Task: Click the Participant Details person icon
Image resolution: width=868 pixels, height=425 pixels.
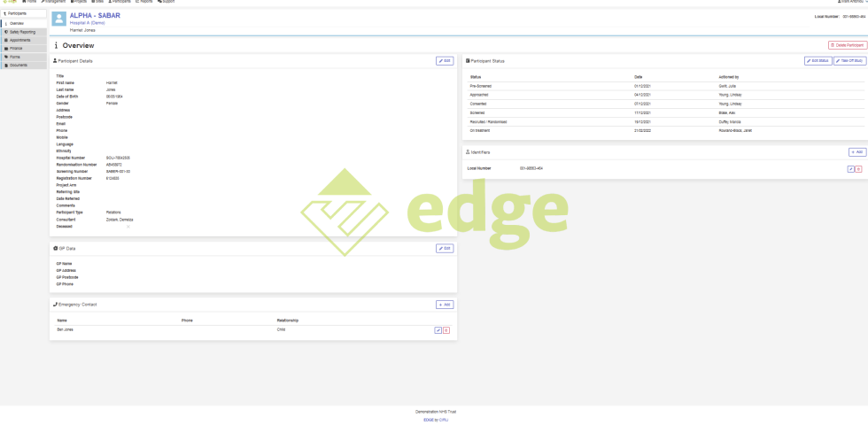Action: click(x=55, y=61)
